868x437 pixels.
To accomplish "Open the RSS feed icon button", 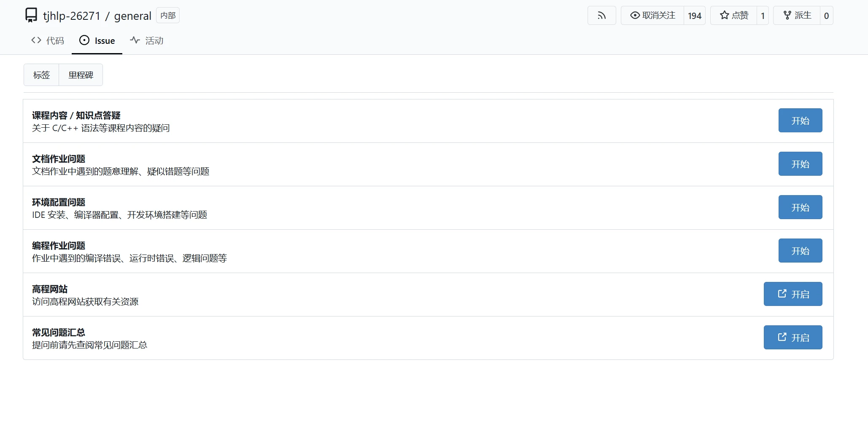I will (601, 16).
